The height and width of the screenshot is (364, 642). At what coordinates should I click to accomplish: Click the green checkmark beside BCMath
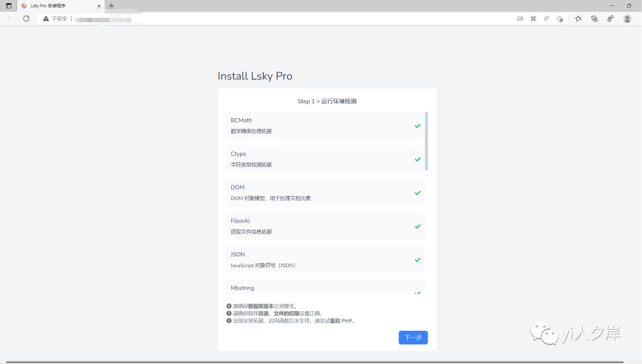(417, 125)
